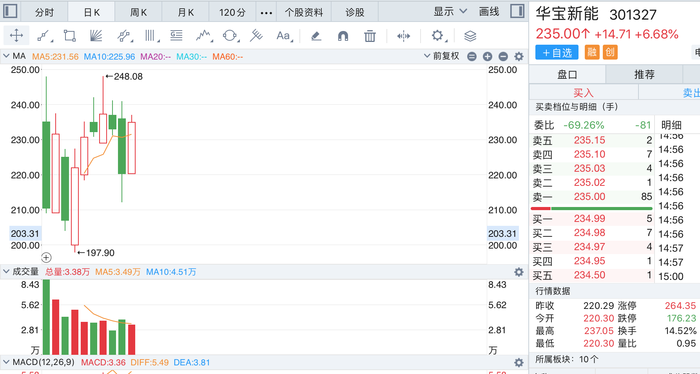Click the 卖一 235.00 ask price row

point(592,197)
